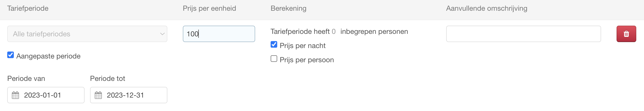Click the Aangepaste periode label text
The width and height of the screenshot is (644, 111).
pyautogui.click(x=48, y=56)
